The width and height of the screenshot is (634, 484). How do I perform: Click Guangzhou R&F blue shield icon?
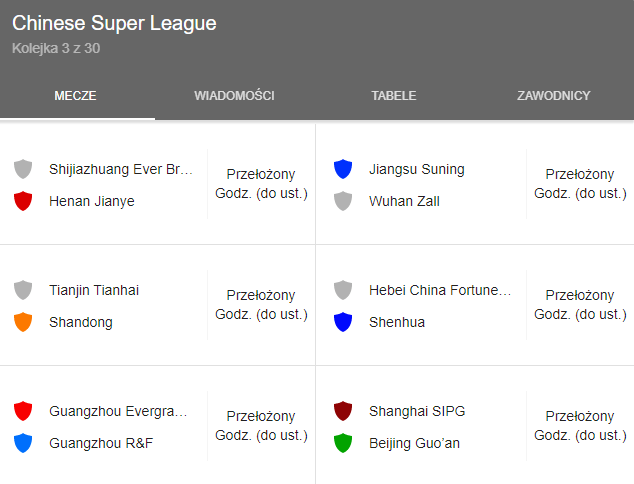[23, 443]
